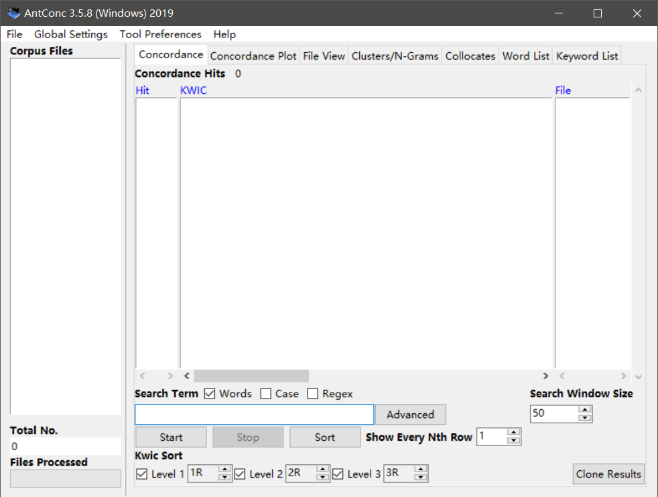Click Show Every Nth Row field
The height and width of the screenshot is (497, 658).
coord(492,437)
